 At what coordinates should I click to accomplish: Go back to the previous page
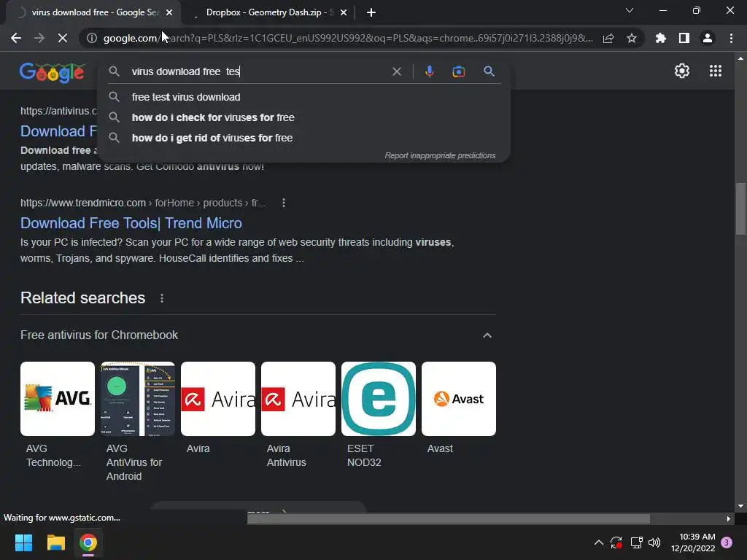[x=16, y=38]
